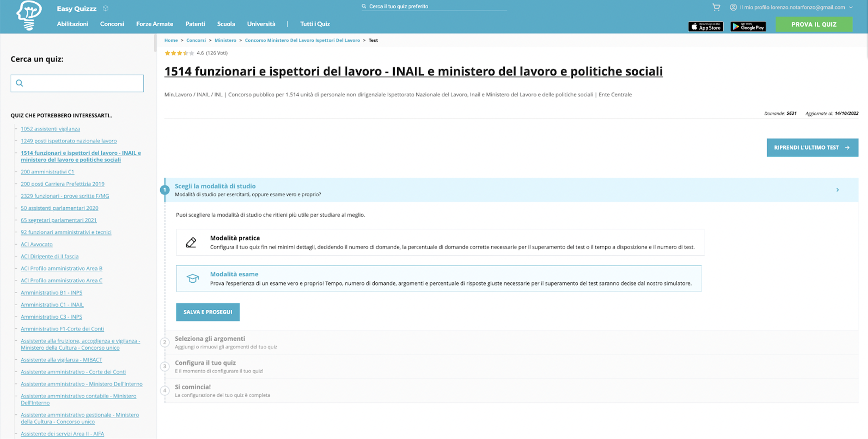
Task: Select the Modalità pratica study option
Action: pyautogui.click(x=440, y=242)
